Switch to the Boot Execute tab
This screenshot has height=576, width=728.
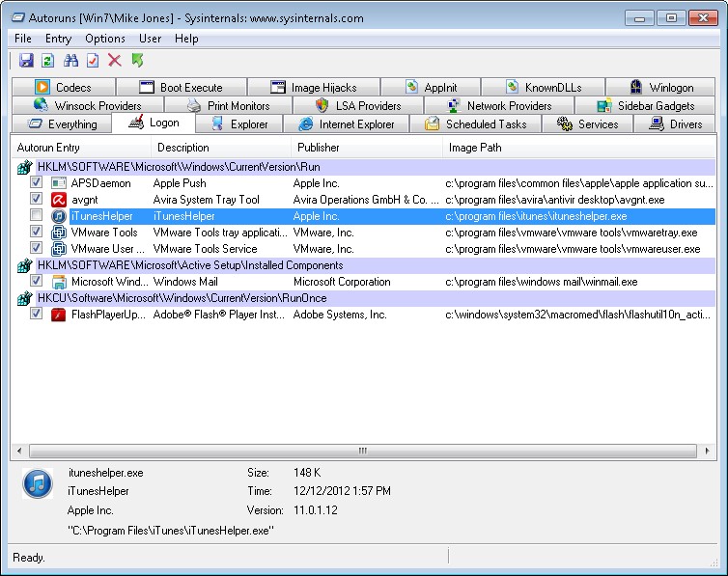click(182, 87)
